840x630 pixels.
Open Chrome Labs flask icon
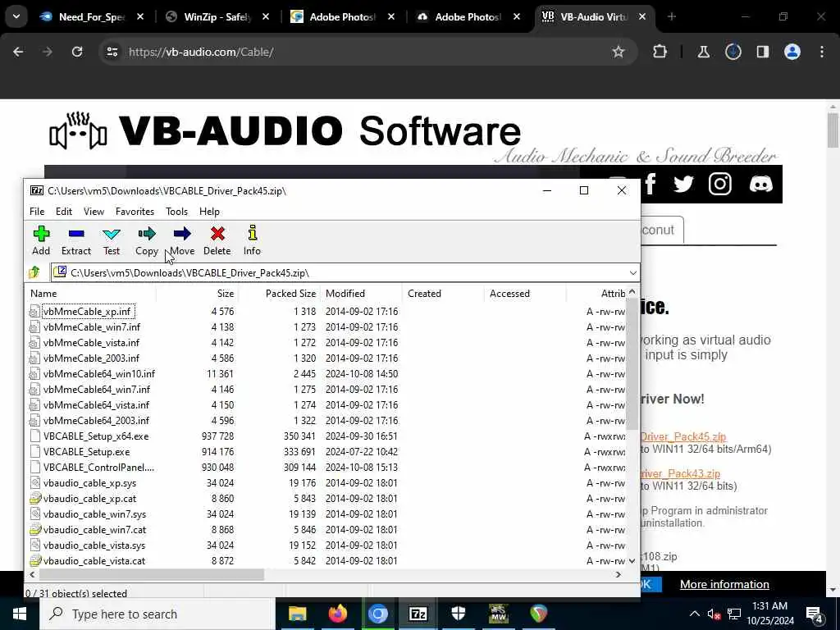[703, 52]
